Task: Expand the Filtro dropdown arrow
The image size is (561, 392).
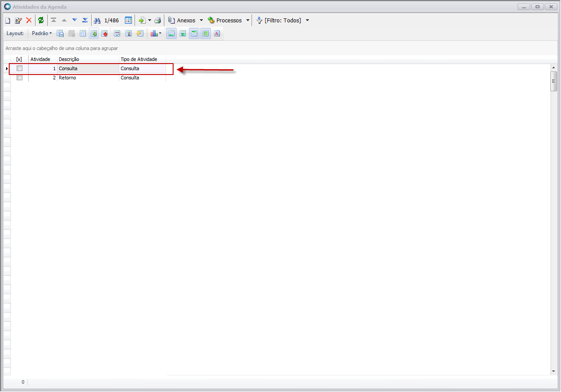Action: click(x=307, y=20)
